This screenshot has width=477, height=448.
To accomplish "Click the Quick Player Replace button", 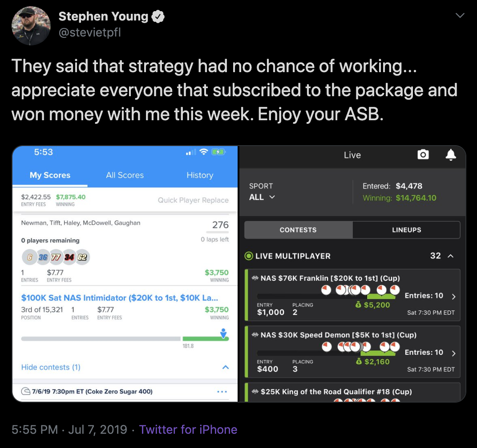I will pos(193,200).
